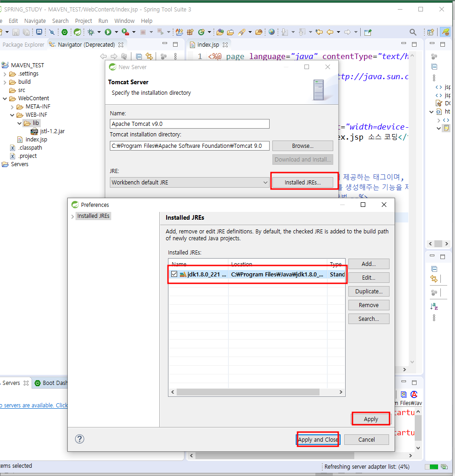Click the no servers available link

(34, 405)
